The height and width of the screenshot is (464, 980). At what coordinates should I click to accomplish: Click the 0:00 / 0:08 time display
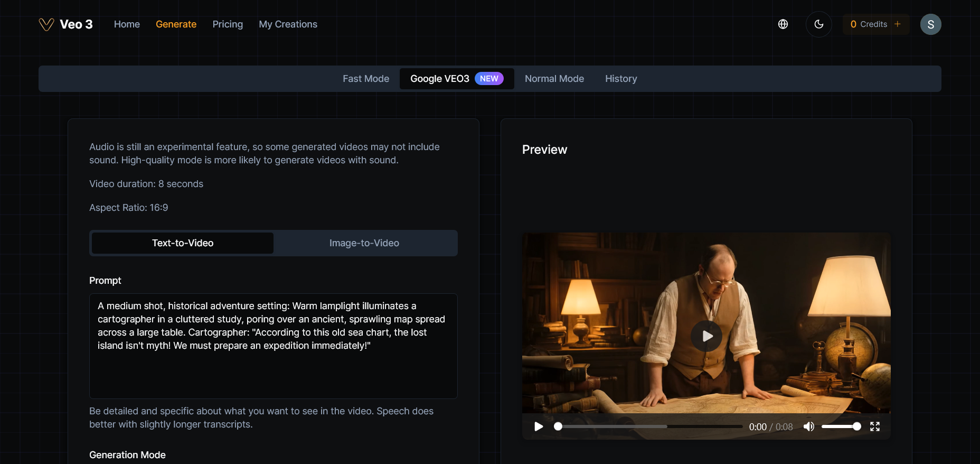click(771, 427)
